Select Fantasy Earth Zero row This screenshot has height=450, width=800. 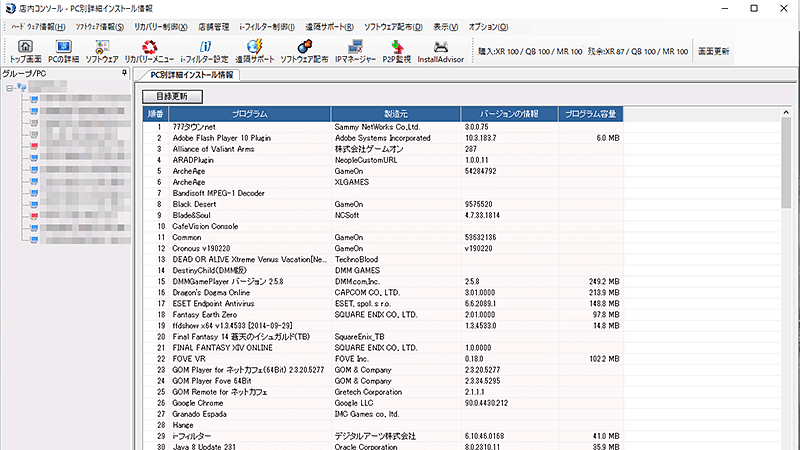coord(383,315)
